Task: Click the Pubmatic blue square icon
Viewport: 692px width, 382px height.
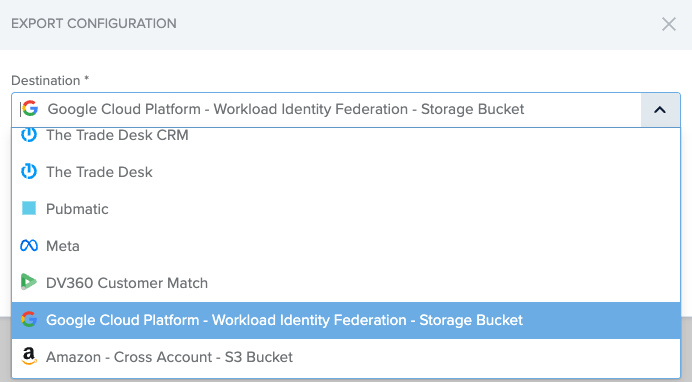Action: pos(29,208)
